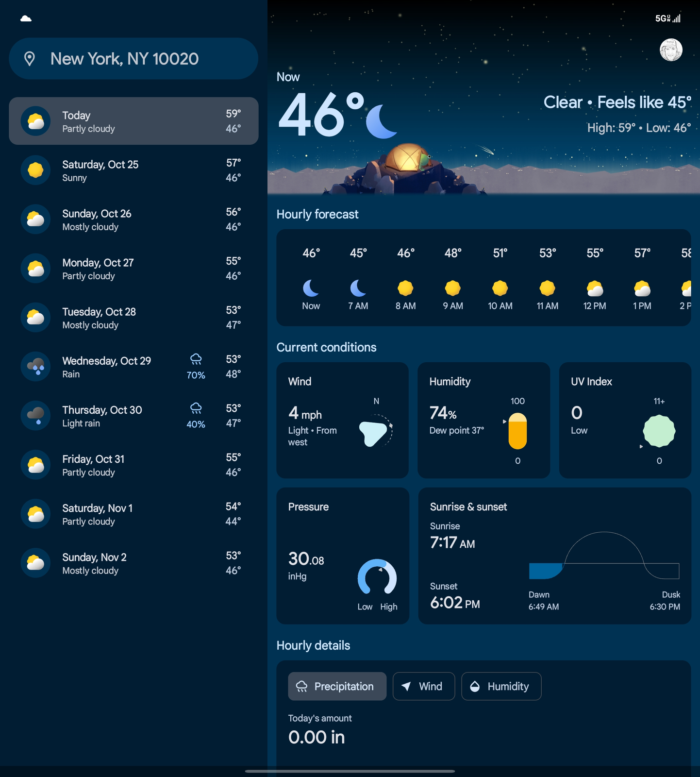Tap the crescent moon icon beside 46°
700x777 pixels.
tap(381, 121)
